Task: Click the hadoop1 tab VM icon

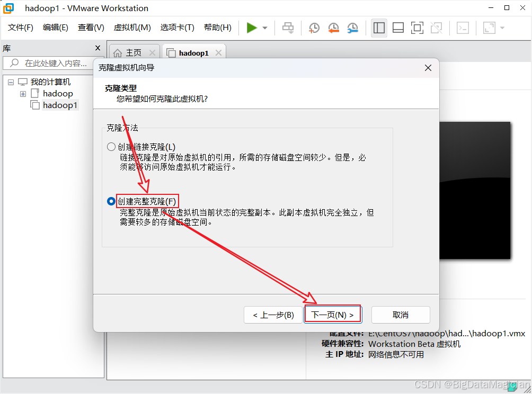Action: point(171,53)
